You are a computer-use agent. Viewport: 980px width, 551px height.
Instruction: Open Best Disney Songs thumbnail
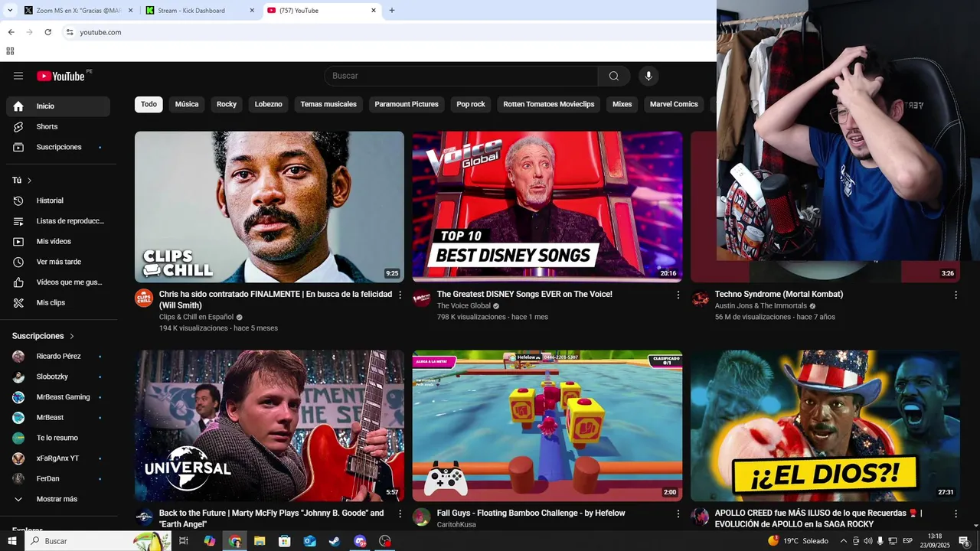[x=547, y=207]
